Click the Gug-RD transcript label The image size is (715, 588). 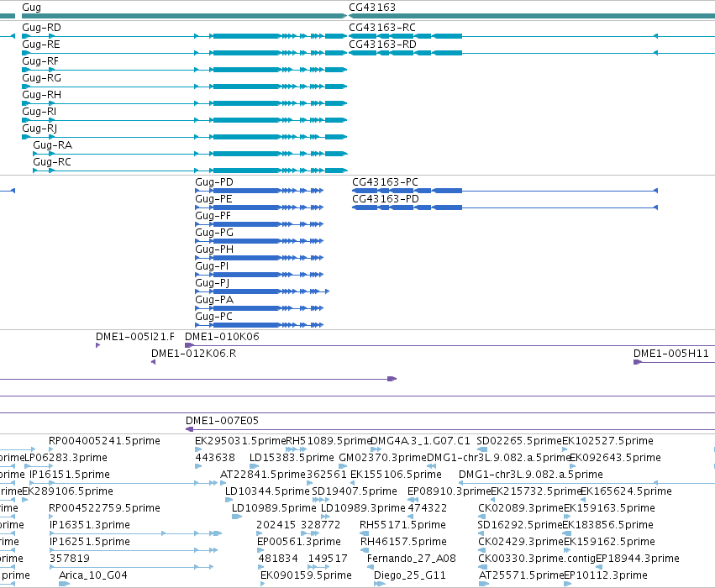[x=41, y=28]
